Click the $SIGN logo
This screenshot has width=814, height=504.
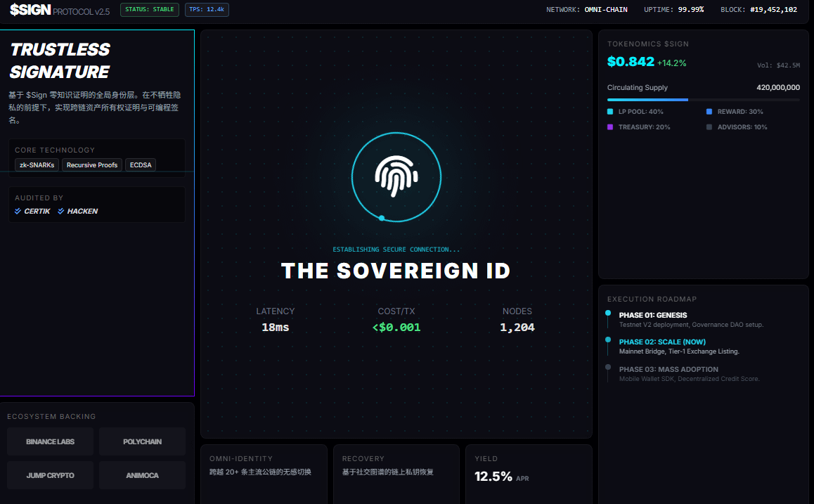click(x=30, y=9)
